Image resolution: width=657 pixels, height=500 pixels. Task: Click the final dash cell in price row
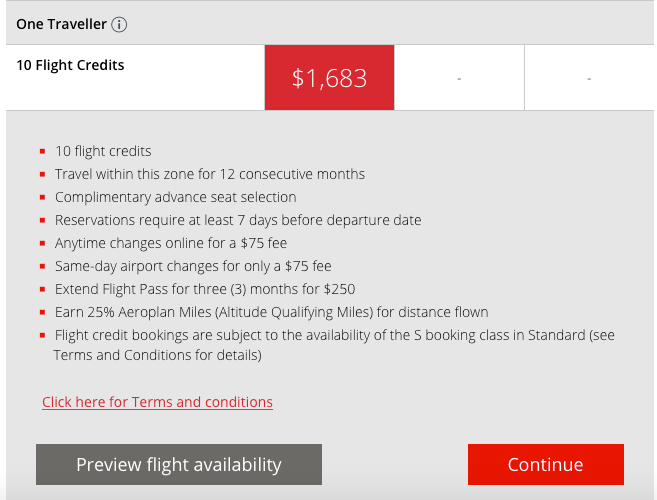(589, 78)
